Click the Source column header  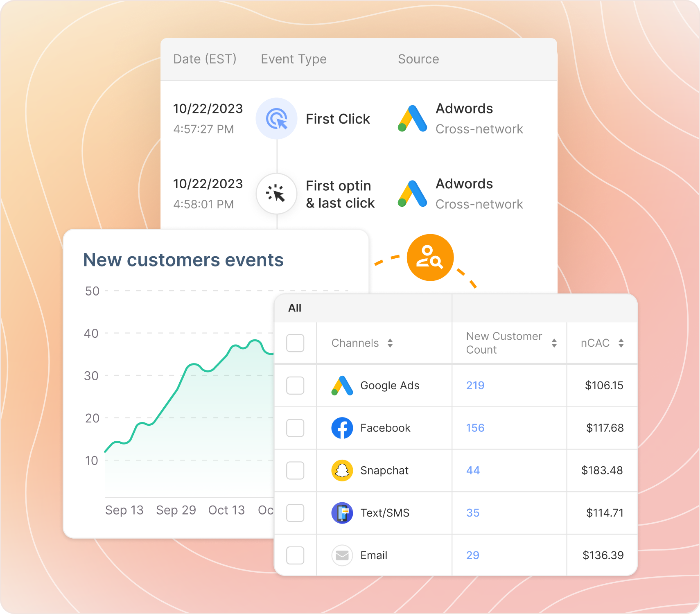[418, 59]
